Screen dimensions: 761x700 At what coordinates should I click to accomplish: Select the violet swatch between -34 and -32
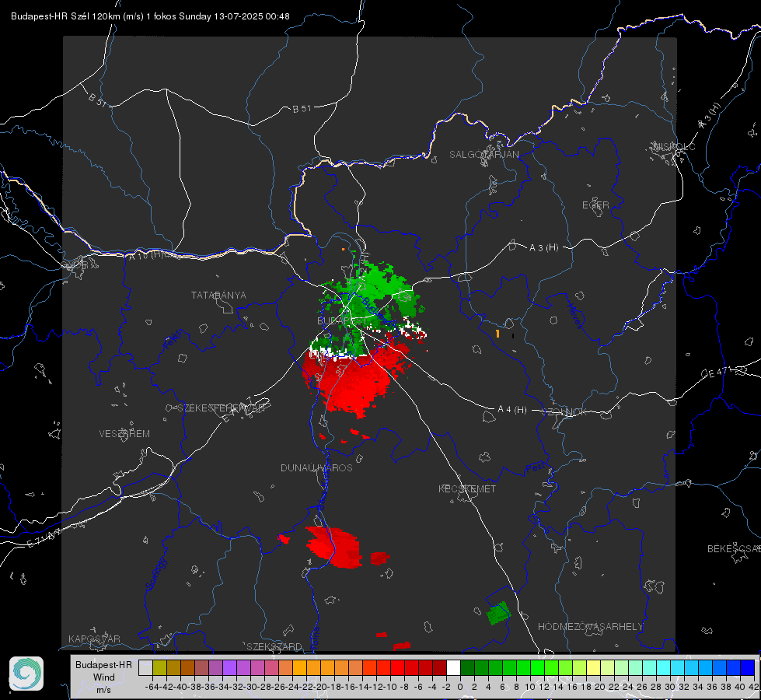229,668
